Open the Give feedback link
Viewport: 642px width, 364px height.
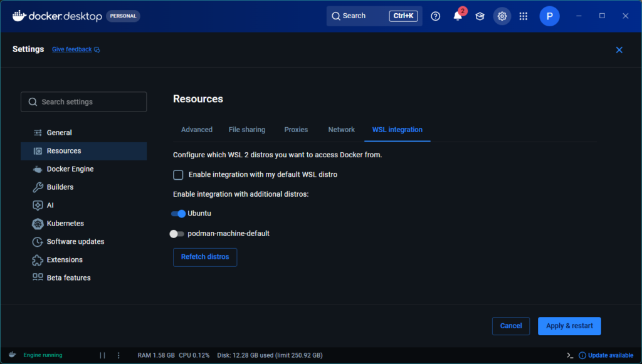point(72,49)
